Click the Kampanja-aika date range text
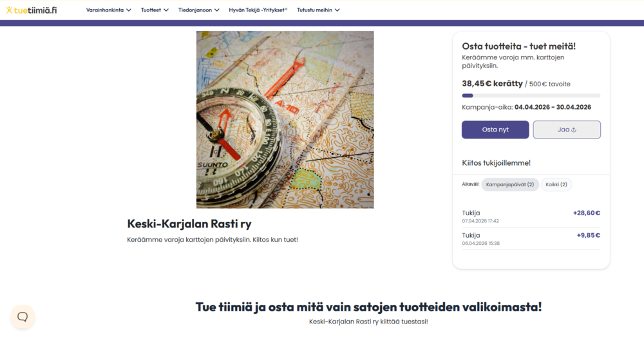 pos(526,107)
